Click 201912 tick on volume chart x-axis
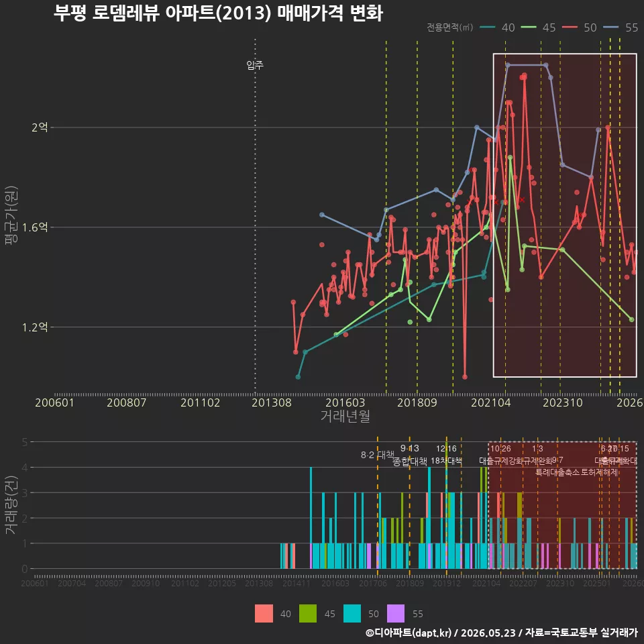644x644 pixels. (x=447, y=583)
